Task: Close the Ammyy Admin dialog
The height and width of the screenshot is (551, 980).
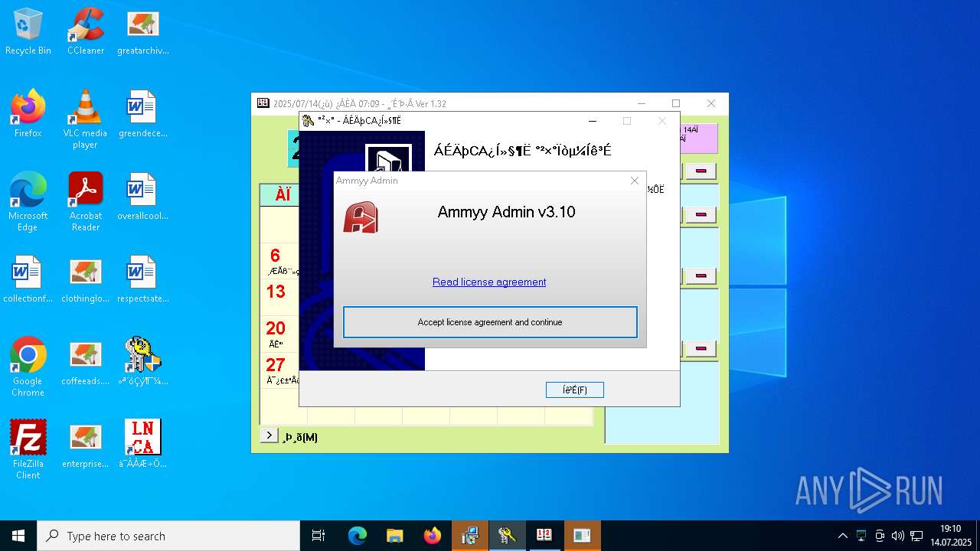Action: click(634, 181)
